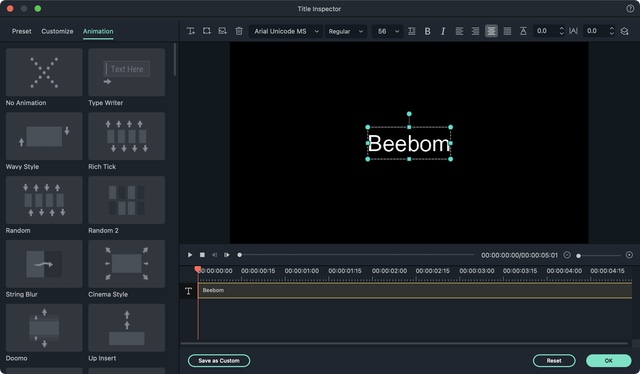Click the add shape icon in toolbar
640x374 pixels.
coord(207,31)
